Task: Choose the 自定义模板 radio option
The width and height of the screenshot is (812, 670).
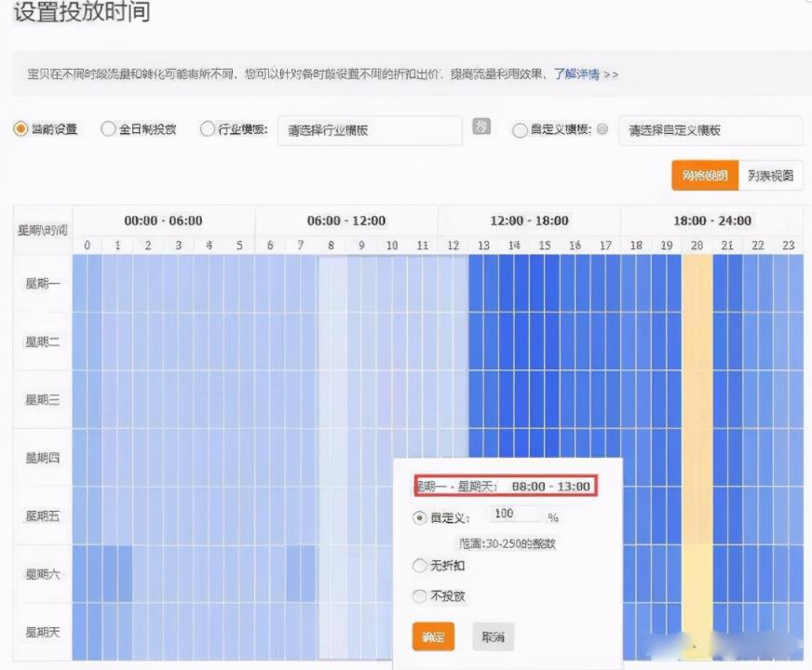Action: pyautogui.click(x=520, y=130)
